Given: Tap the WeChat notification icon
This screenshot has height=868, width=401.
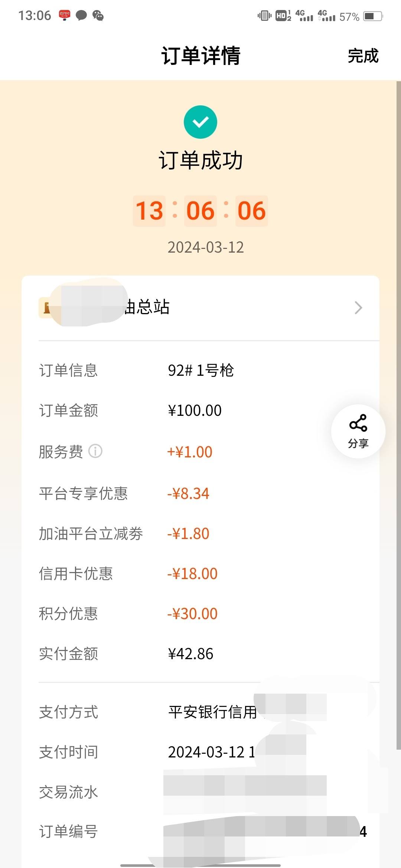Looking at the screenshot, I should click(x=98, y=16).
